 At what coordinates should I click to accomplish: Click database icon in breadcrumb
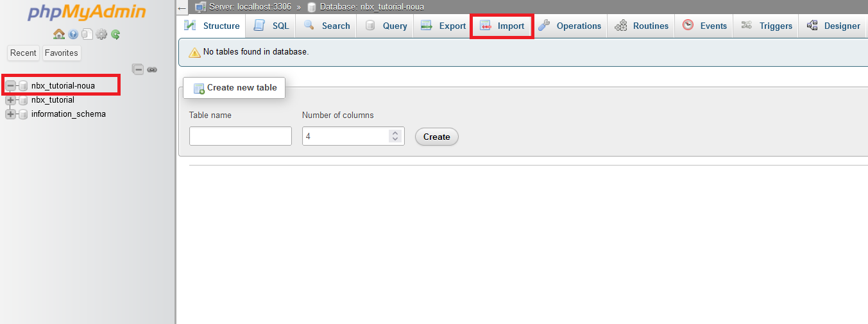[x=312, y=7]
